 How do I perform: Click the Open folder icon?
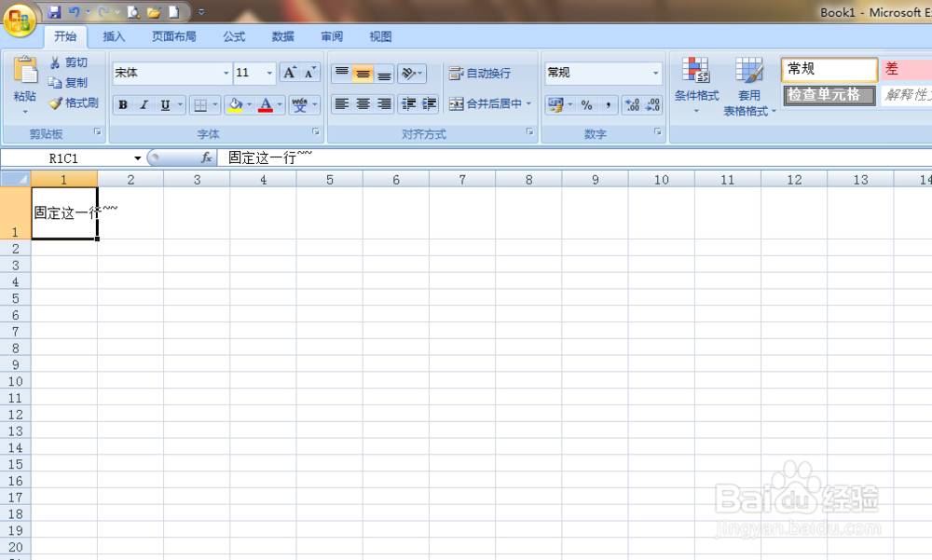154,12
